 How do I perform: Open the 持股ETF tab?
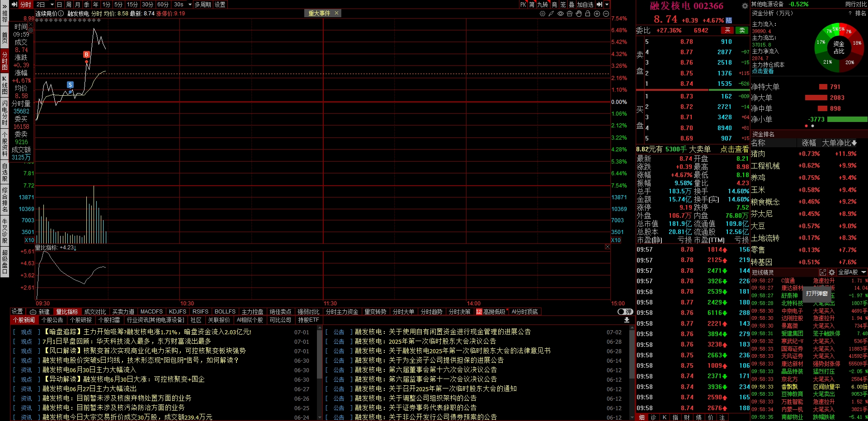tap(308, 320)
